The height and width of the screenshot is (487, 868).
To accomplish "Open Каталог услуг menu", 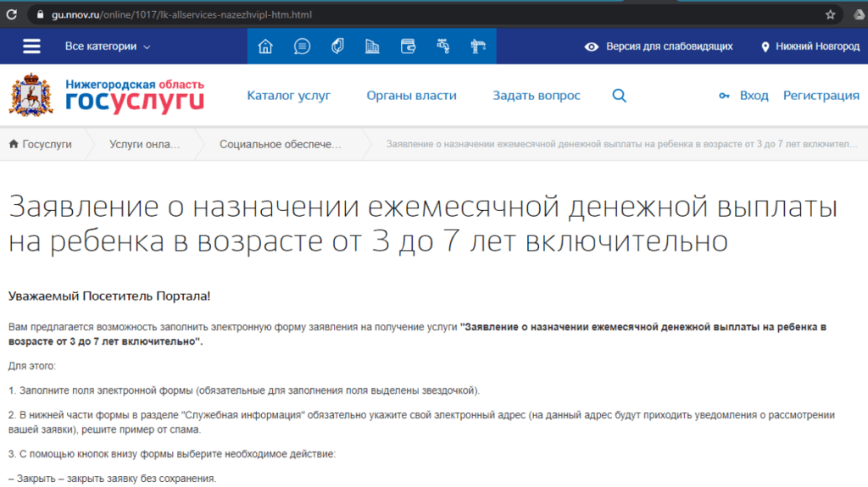I will click(288, 96).
